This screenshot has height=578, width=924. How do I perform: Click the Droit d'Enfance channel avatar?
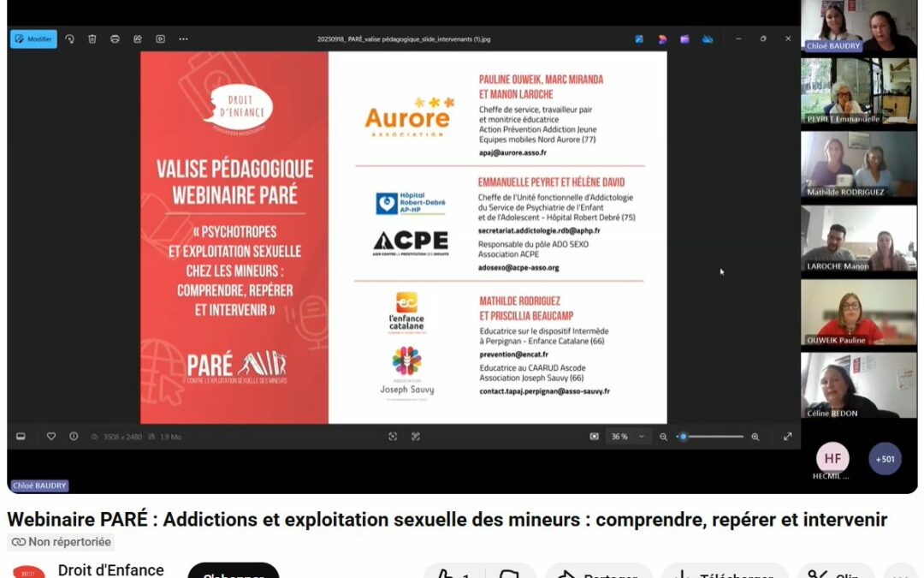pos(28,572)
